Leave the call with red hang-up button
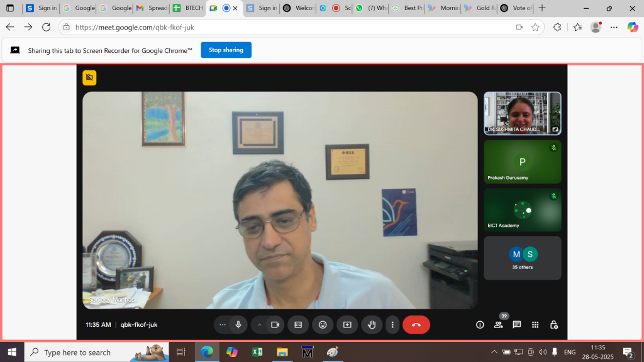644x362 pixels. (x=416, y=325)
